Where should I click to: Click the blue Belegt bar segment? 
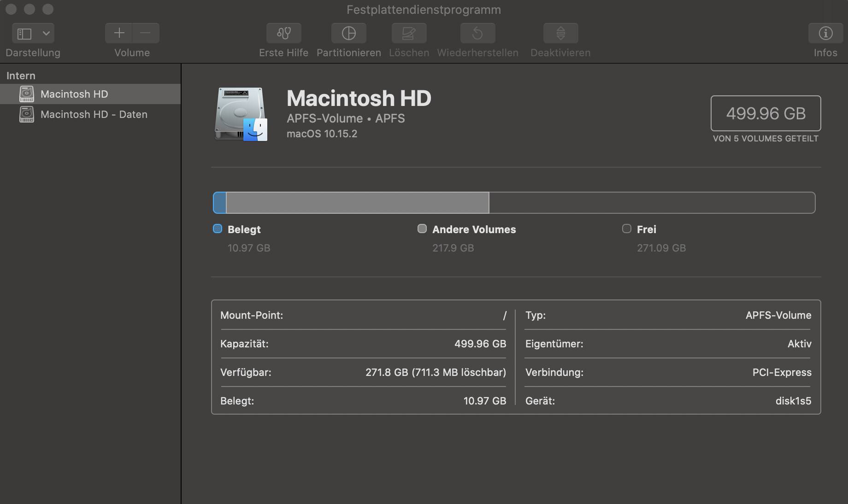tap(220, 203)
